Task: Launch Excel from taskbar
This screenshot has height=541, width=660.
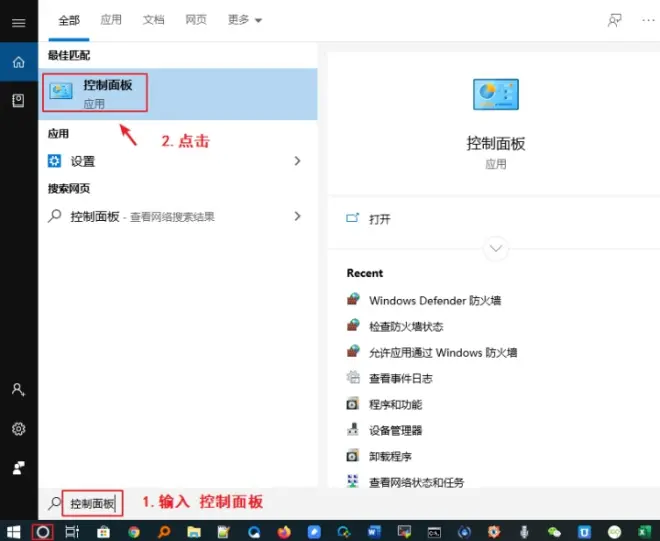Action: coord(644,532)
